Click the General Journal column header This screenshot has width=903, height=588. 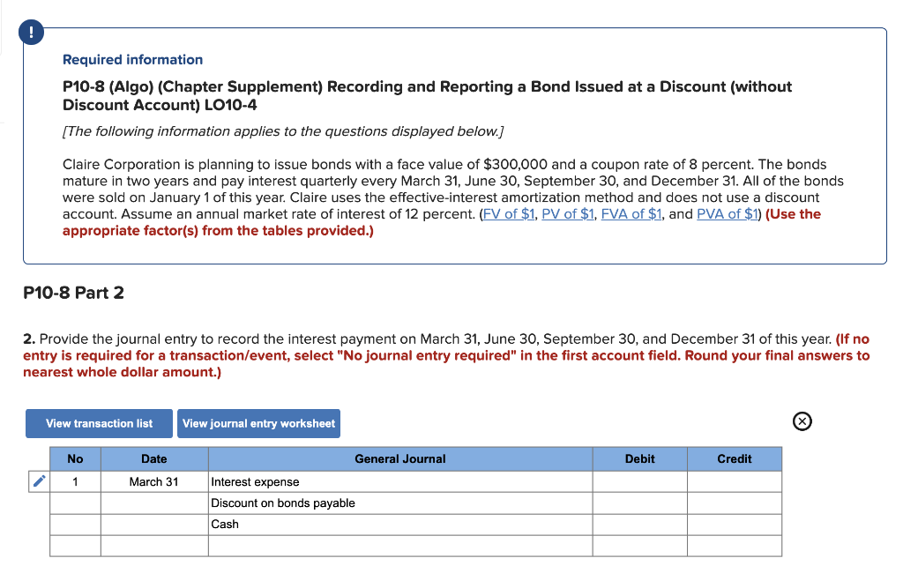[399, 458]
